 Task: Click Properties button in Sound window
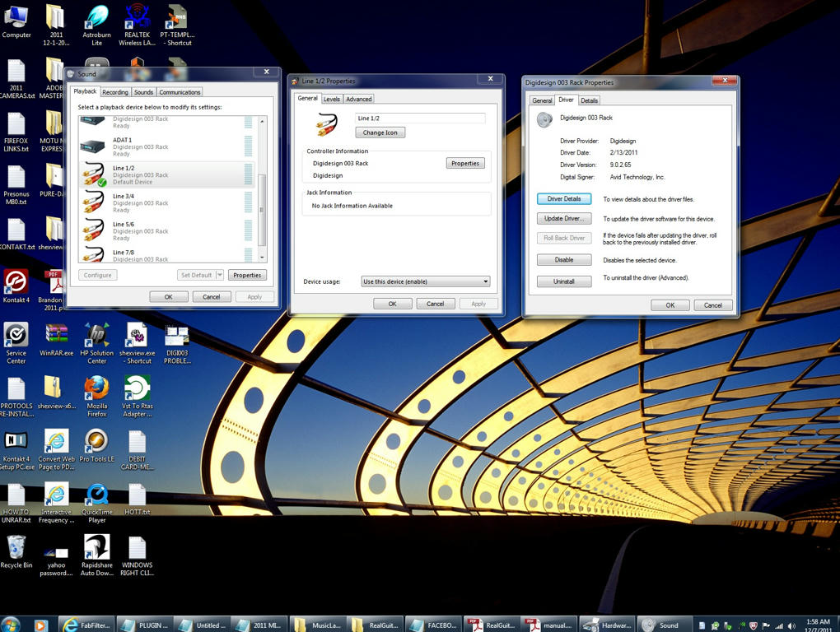pyautogui.click(x=247, y=275)
